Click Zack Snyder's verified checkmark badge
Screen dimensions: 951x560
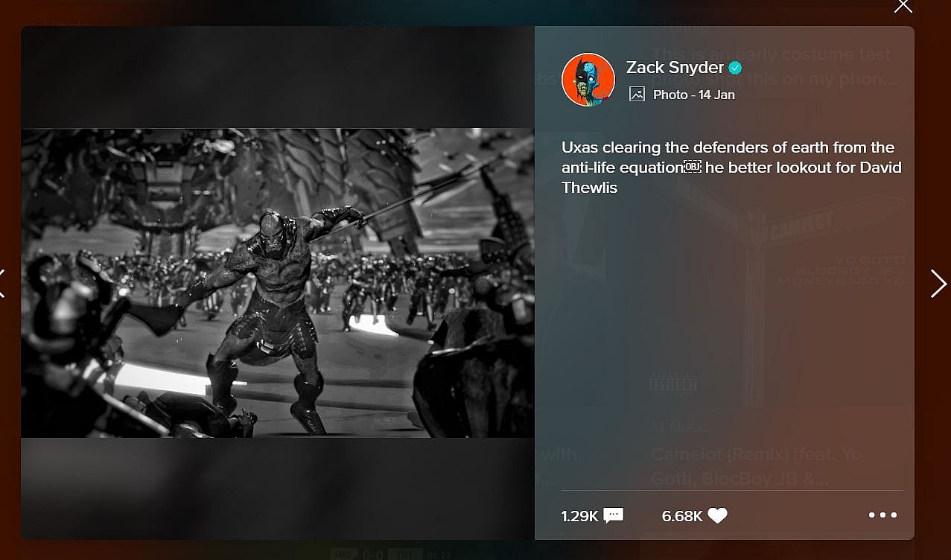[735, 68]
